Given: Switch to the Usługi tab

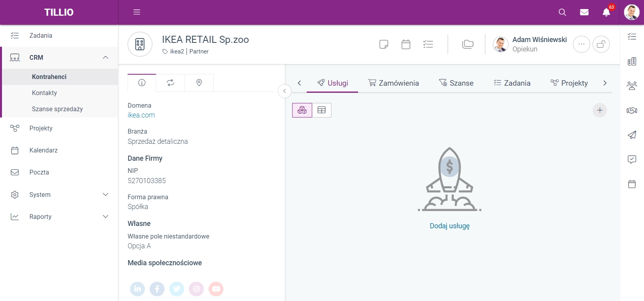Looking at the screenshot, I should (x=333, y=83).
